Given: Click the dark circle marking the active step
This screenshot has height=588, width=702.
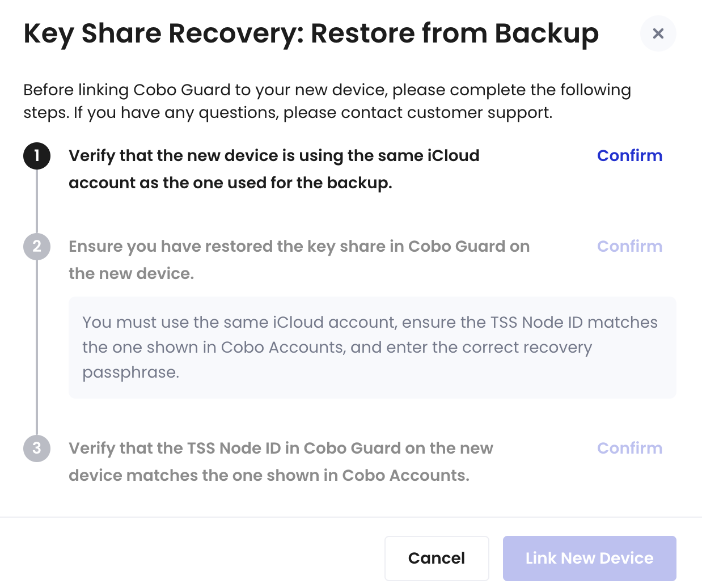Looking at the screenshot, I should point(36,155).
